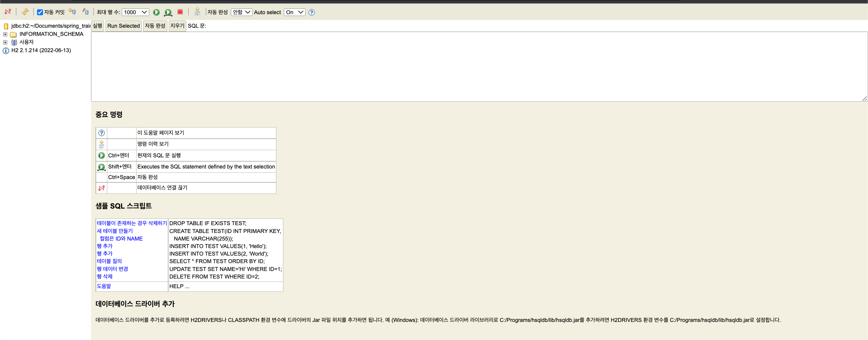This screenshot has width=868, height=340.
Task: Open the 최대 행 수 1000 dropdown
Action: pos(135,12)
